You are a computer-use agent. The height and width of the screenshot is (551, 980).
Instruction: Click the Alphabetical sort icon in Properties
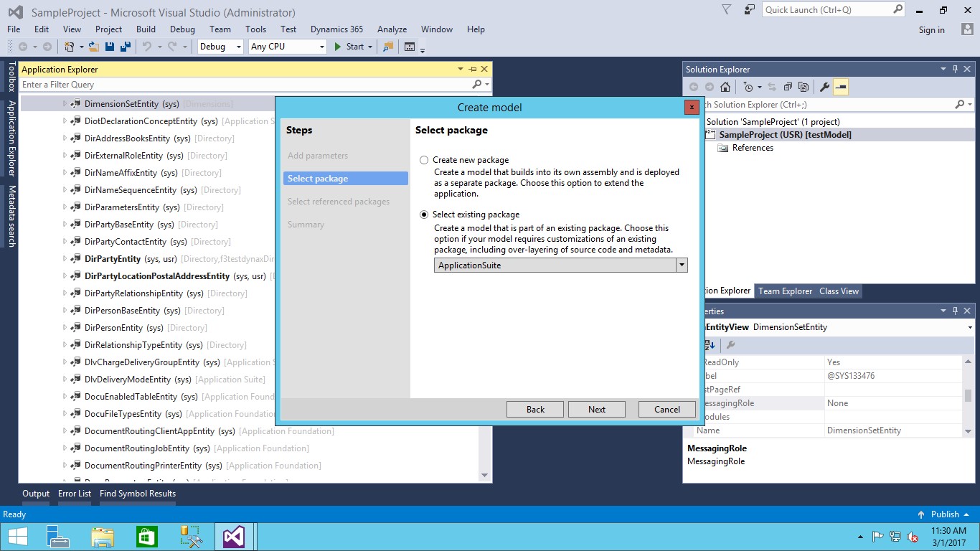pos(710,345)
